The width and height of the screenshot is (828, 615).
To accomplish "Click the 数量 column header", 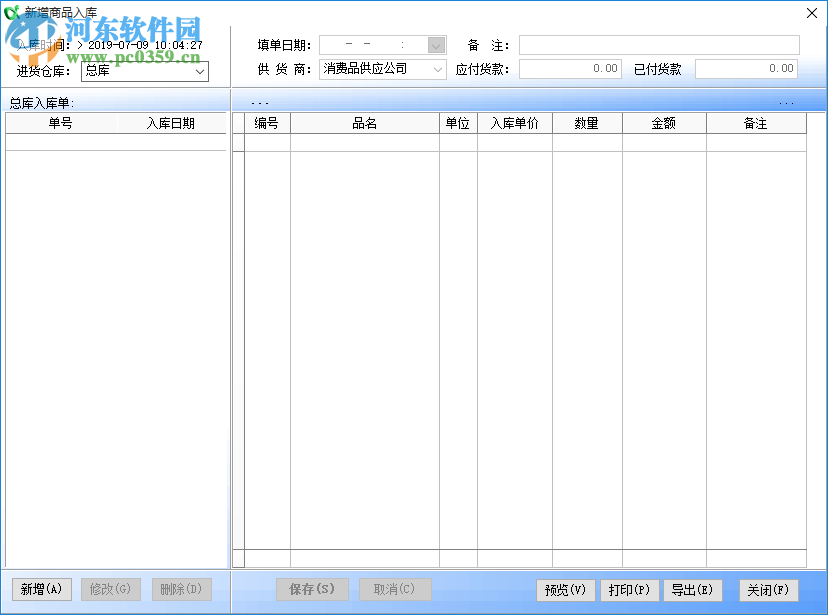I will pos(588,122).
